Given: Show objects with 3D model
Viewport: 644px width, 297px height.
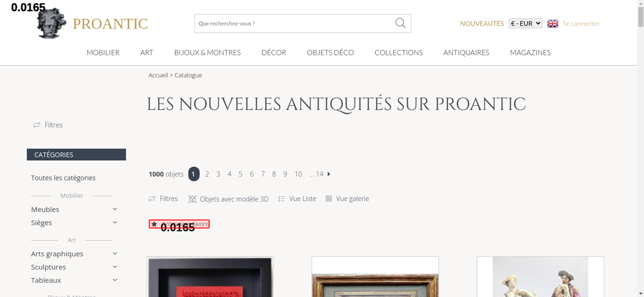Looking at the screenshot, I should tap(228, 199).
